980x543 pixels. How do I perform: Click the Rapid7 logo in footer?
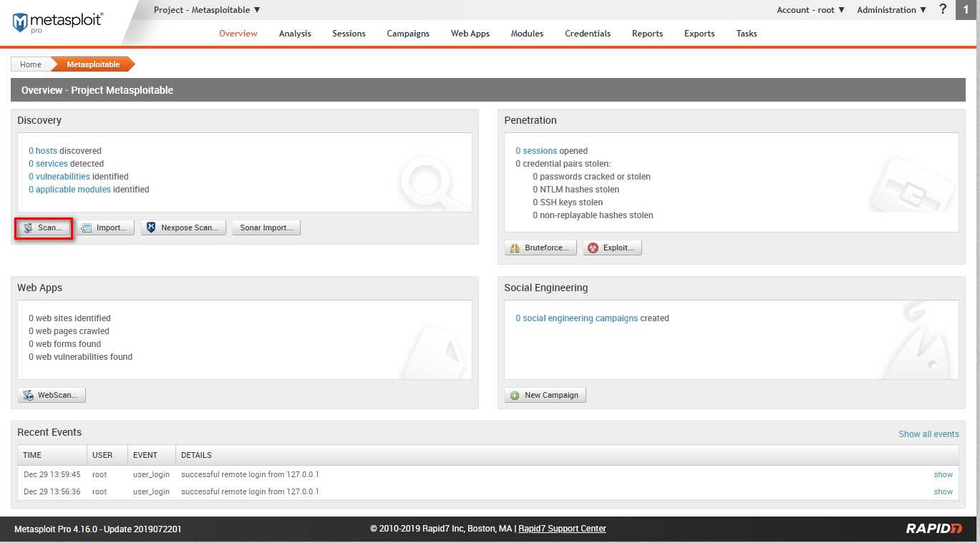[x=934, y=529]
